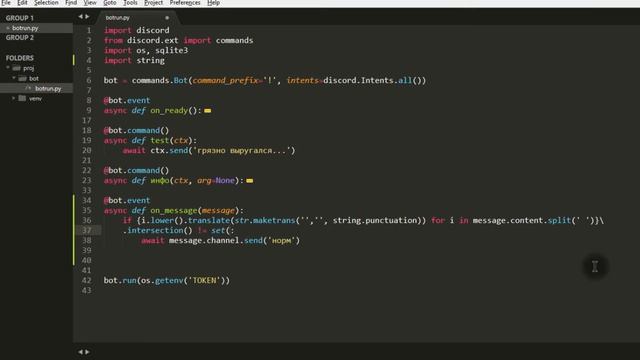Click the FOLDERS sidebar heading
640x360 pixels.
pos(20,58)
